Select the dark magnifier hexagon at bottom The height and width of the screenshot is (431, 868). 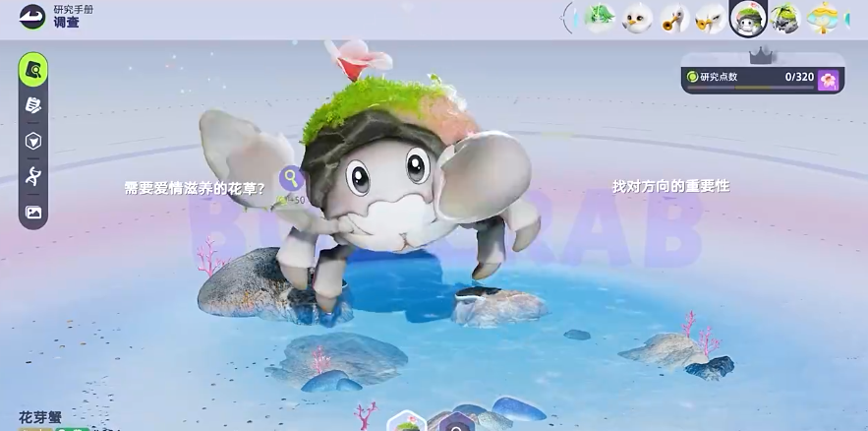click(x=457, y=423)
